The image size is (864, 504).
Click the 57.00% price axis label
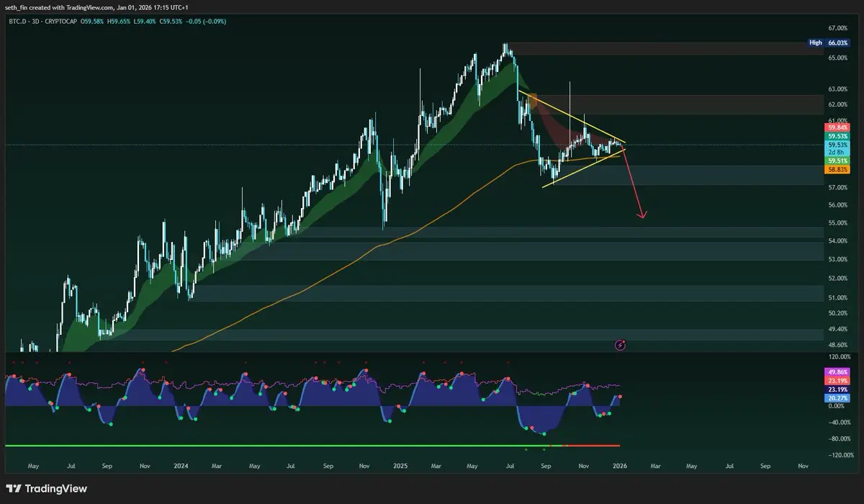[x=837, y=187]
